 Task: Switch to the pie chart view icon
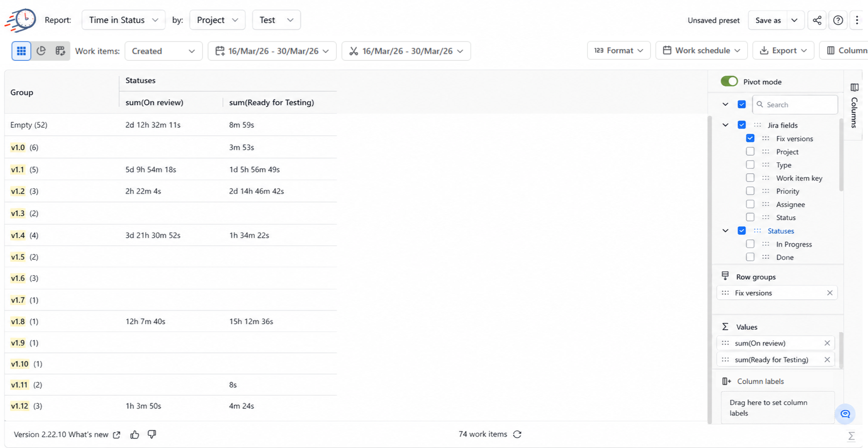click(x=41, y=51)
